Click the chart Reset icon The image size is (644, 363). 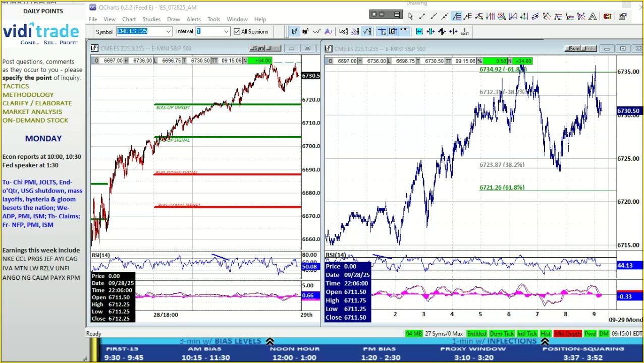click(x=464, y=31)
